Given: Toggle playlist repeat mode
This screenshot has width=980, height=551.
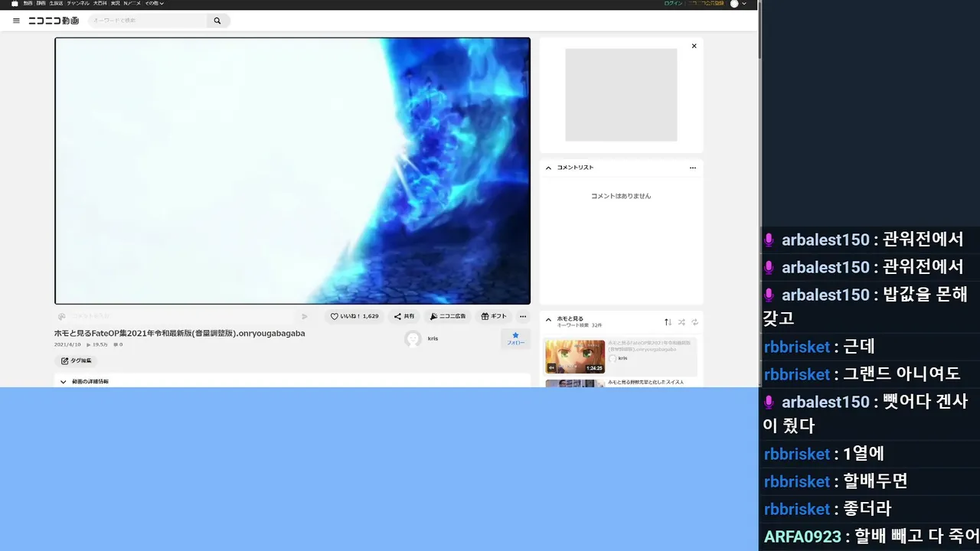Looking at the screenshot, I should 695,322.
